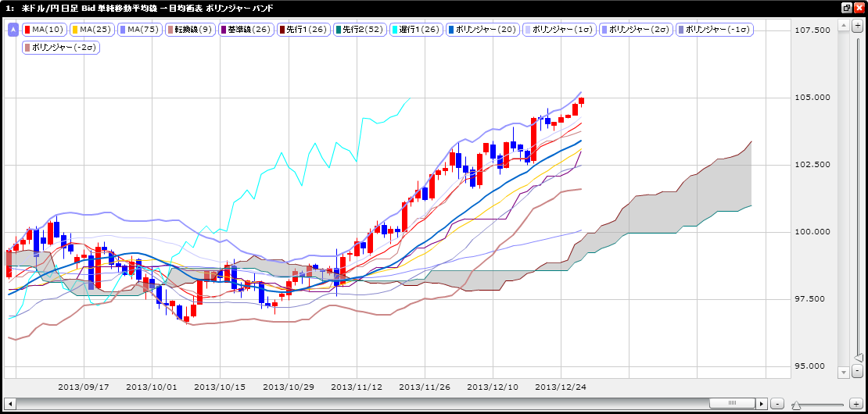Click the horizontal scrollbar thumb

click(x=732, y=403)
